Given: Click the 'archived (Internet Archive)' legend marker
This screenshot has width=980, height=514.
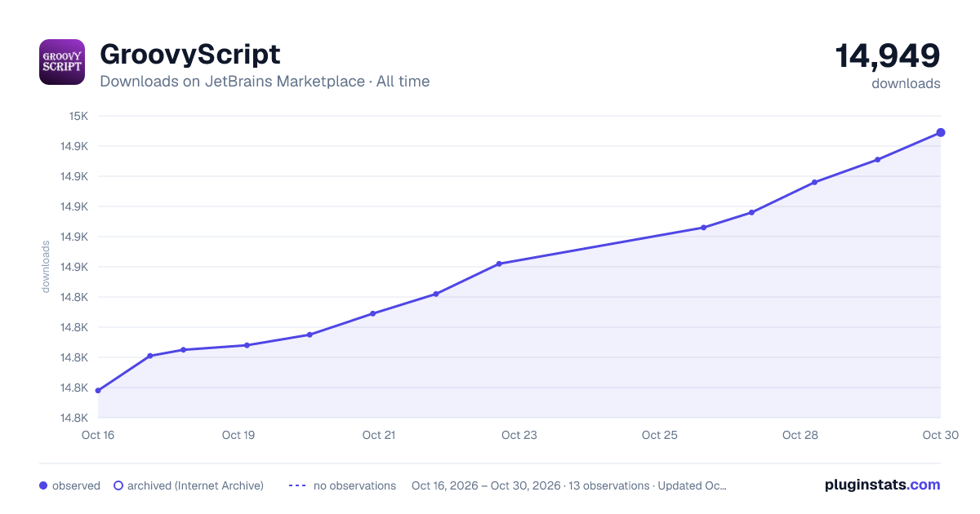Looking at the screenshot, I should click(118, 485).
